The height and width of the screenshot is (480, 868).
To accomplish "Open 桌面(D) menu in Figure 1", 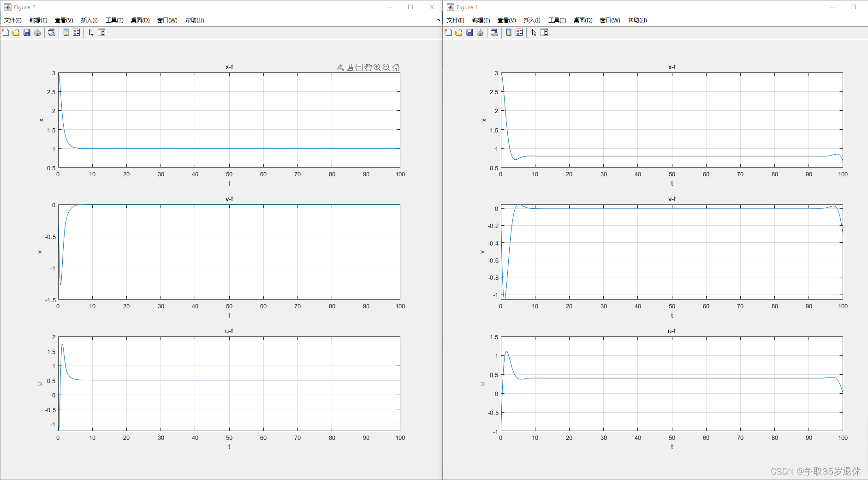I will click(x=583, y=20).
